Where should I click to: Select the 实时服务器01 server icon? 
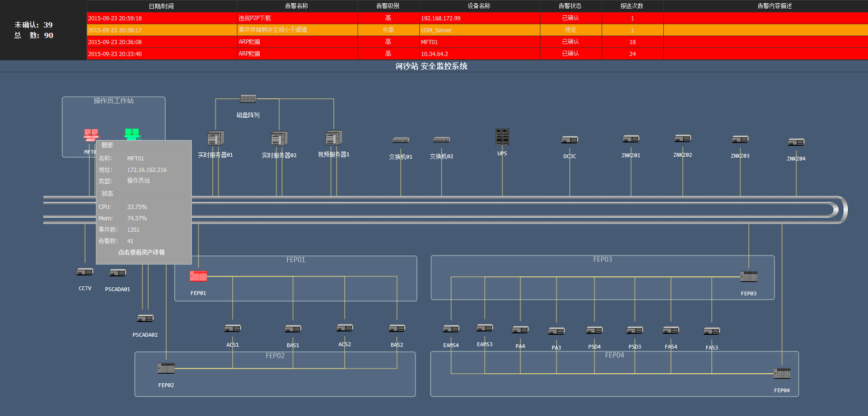(x=215, y=138)
